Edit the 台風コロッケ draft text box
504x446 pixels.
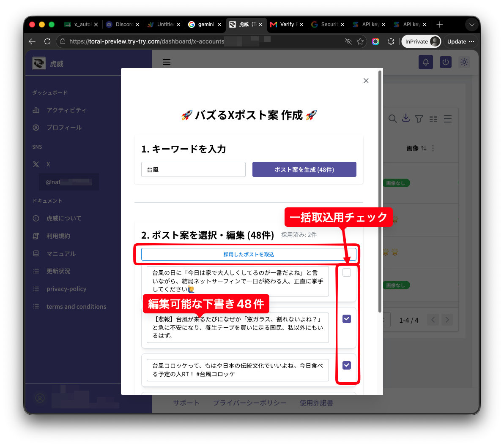(238, 370)
